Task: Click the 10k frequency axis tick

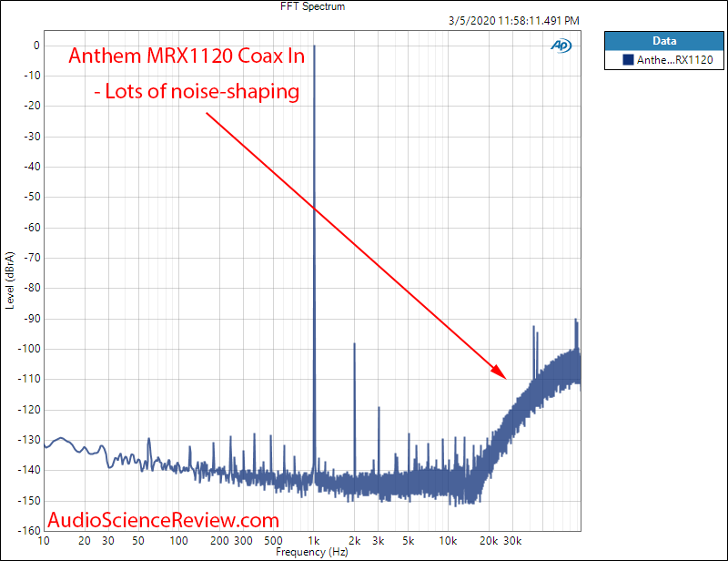Action: 448,541
